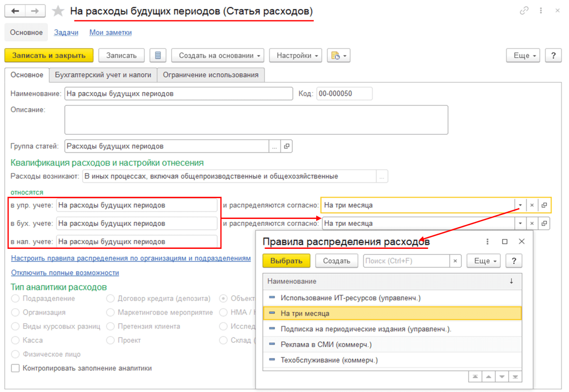This screenshot has width=569, height=392.
Task: Click the Записать button
Action: point(121,55)
